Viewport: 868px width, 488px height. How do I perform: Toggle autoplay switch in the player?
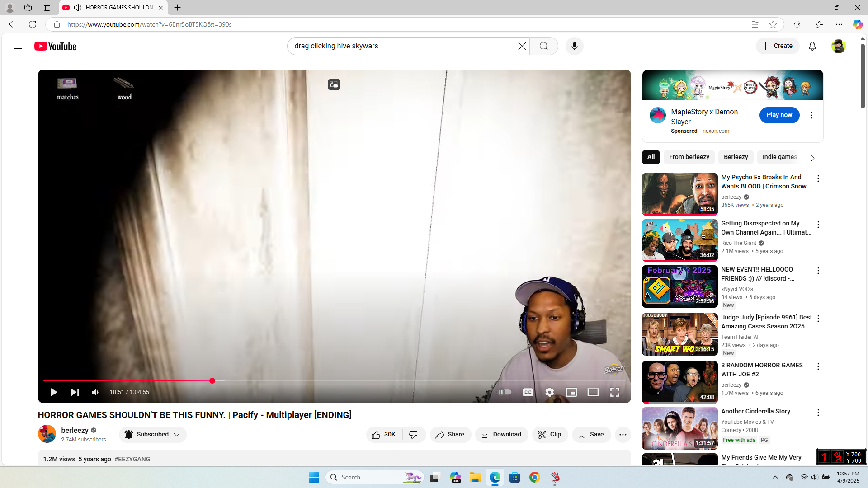(505, 392)
